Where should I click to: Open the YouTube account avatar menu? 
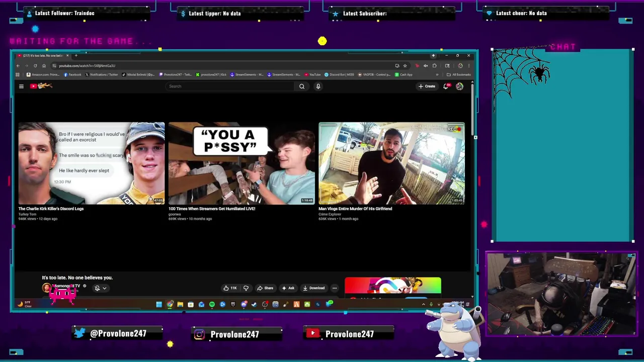click(x=459, y=86)
